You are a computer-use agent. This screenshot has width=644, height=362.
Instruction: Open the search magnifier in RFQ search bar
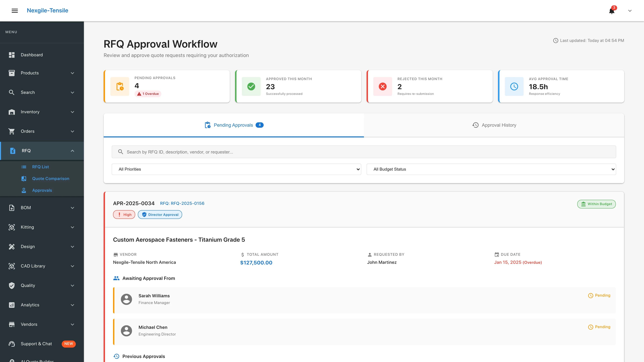tap(121, 152)
